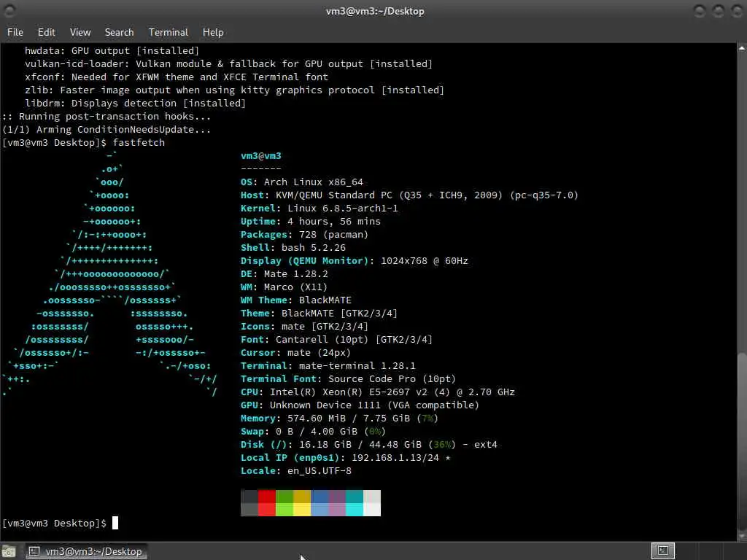747x560 pixels.
Task: Click the Uptime: 4 hours, 56 mins line
Action: (x=311, y=222)
